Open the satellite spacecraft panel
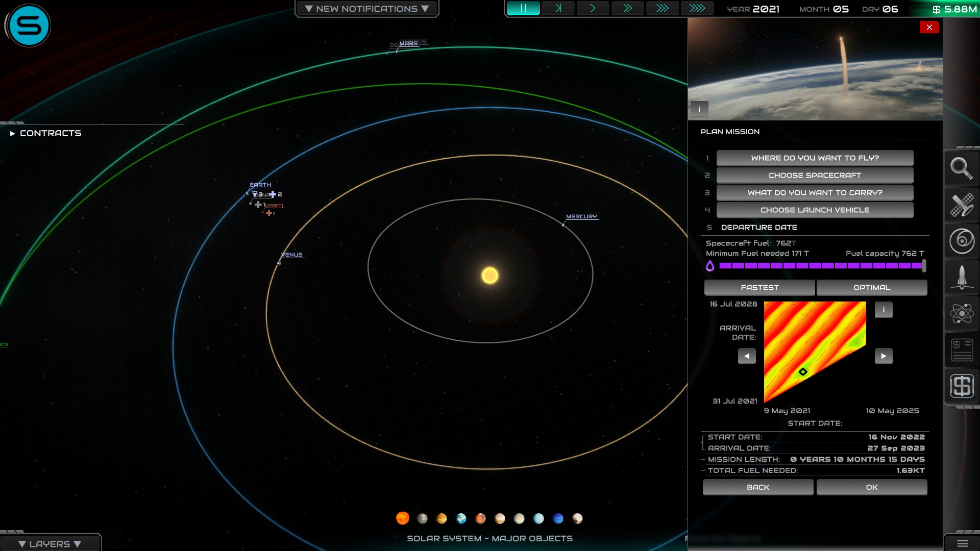980x551 pixels. click(x=962, y=205)
